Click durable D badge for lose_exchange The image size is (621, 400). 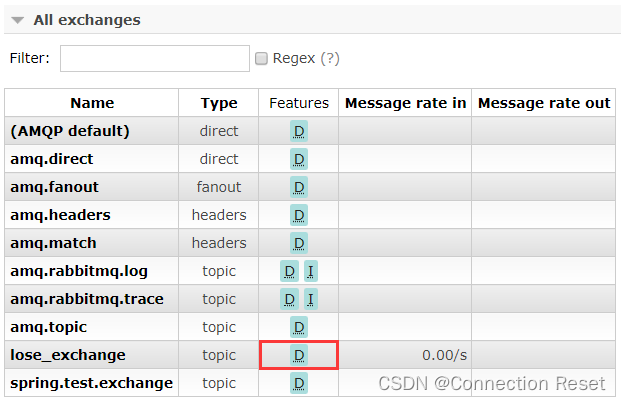coord(299,356)
